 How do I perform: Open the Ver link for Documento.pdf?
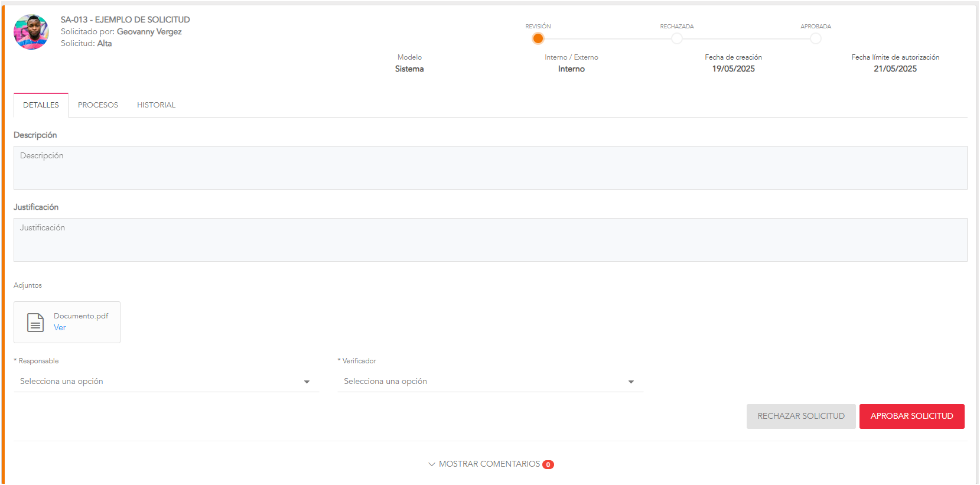click(60, 328)
